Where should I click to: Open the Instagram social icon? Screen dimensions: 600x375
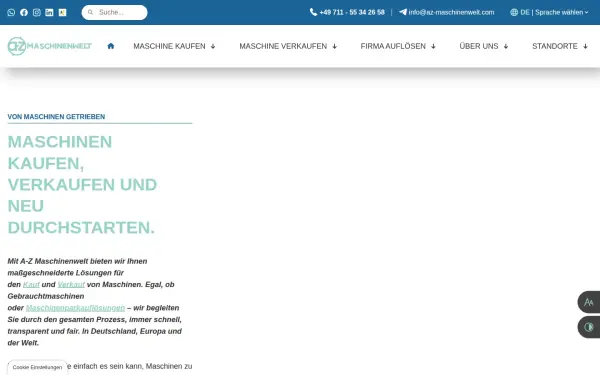(37, 12)
